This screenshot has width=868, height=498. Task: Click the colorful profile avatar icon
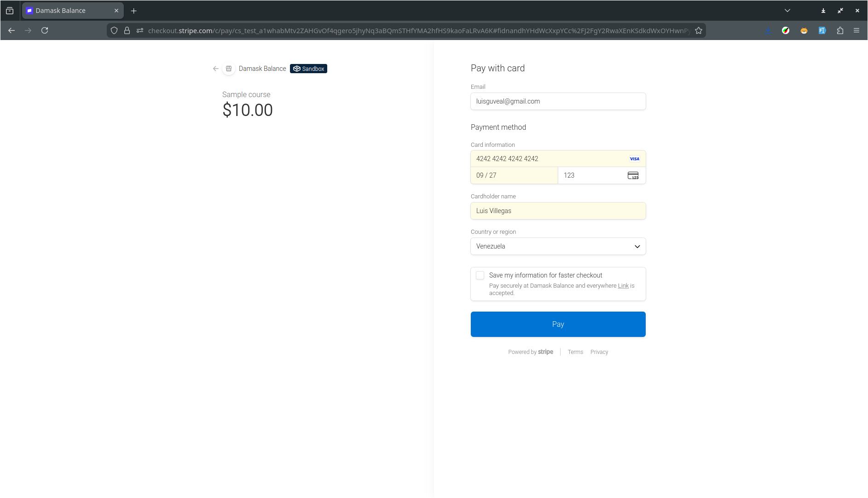[786, 30]
